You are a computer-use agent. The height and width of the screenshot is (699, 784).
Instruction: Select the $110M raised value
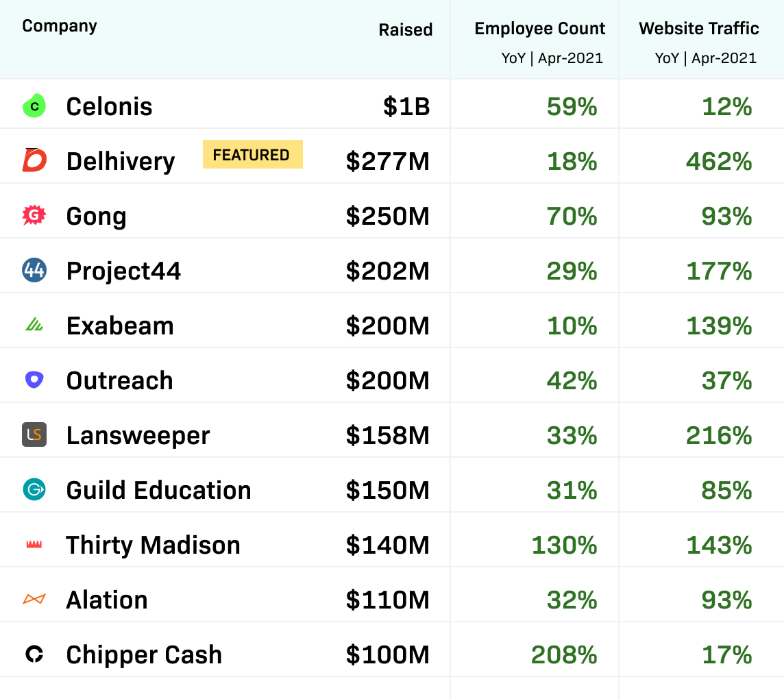click(x=387, y=600)
